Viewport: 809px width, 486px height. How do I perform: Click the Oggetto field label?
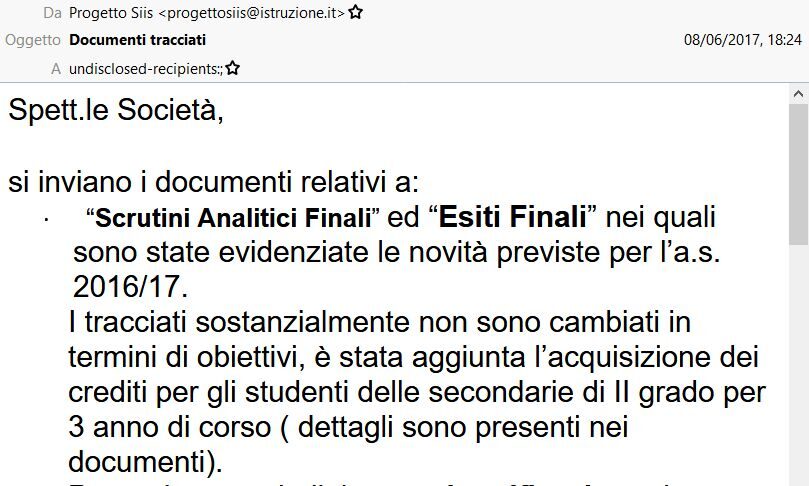[x=33, y=40]
